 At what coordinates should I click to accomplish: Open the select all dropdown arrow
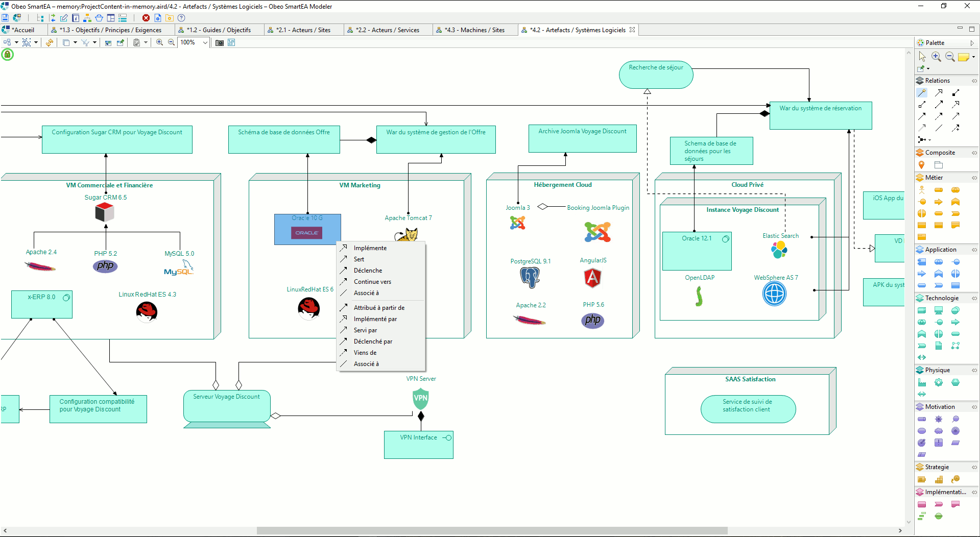pyautogui.click(x=36, y=42)
